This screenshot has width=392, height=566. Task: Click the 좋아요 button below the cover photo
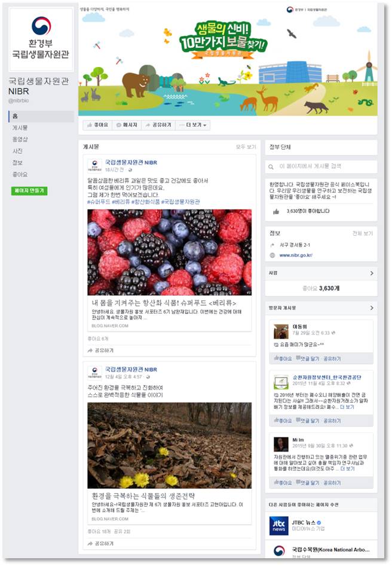[98, 125]
